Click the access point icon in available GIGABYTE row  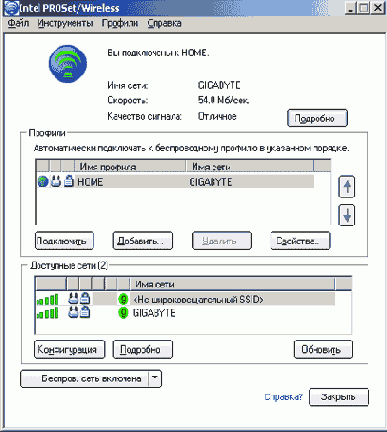pyautogui.click(x=73, y=312)
